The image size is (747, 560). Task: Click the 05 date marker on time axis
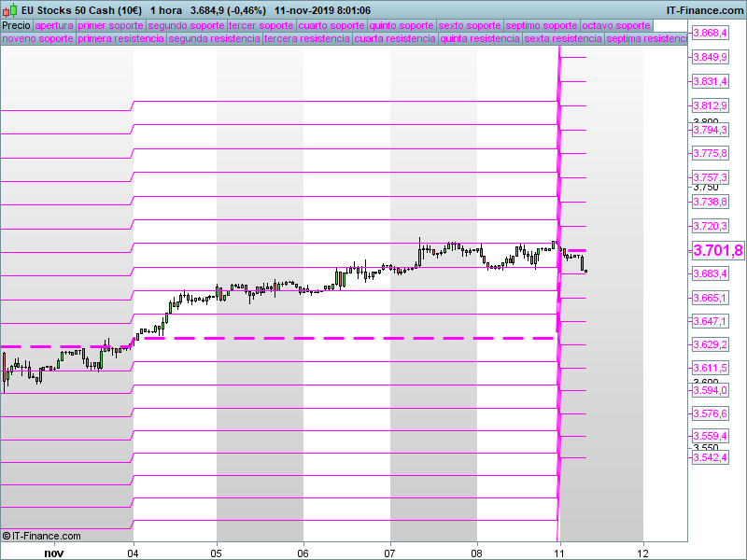[x=217, y=553]
